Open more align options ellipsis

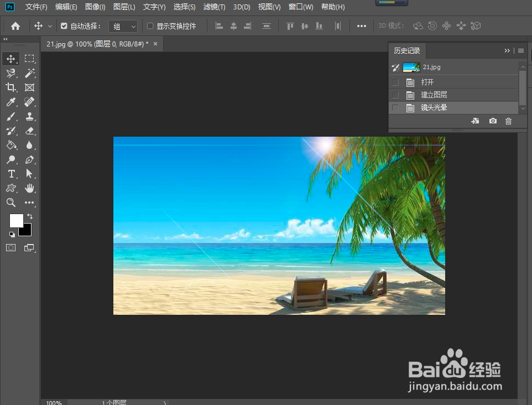[x=361, y=26]
